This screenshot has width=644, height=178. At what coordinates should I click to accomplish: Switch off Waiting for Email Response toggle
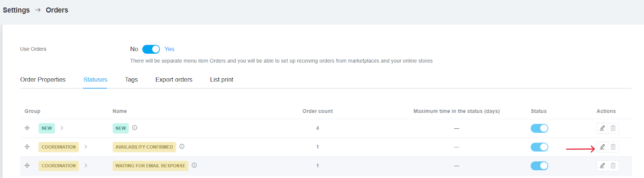point(539,165)
